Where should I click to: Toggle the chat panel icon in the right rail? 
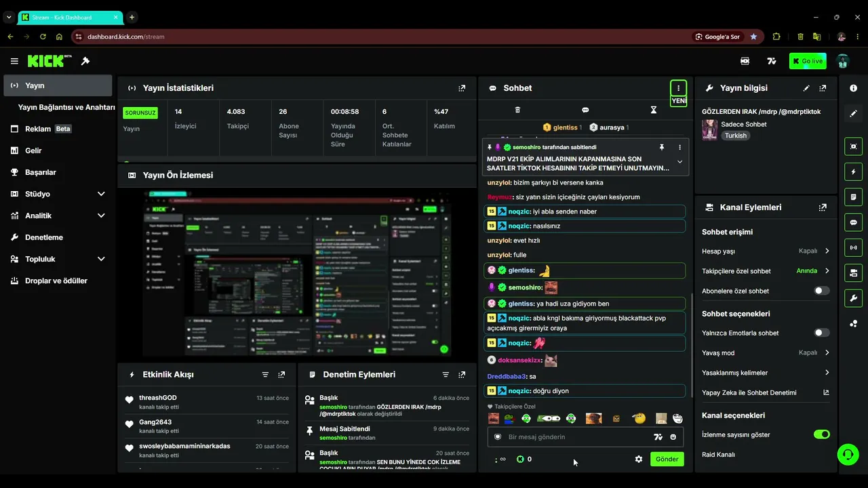click(x=853, y=222)
